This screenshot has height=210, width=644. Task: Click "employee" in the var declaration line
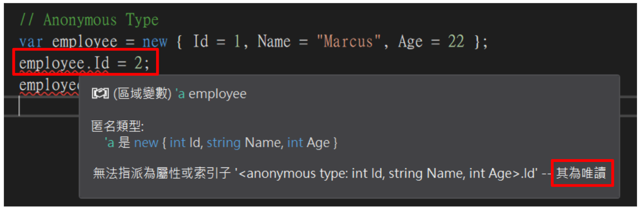coord(84,42)
